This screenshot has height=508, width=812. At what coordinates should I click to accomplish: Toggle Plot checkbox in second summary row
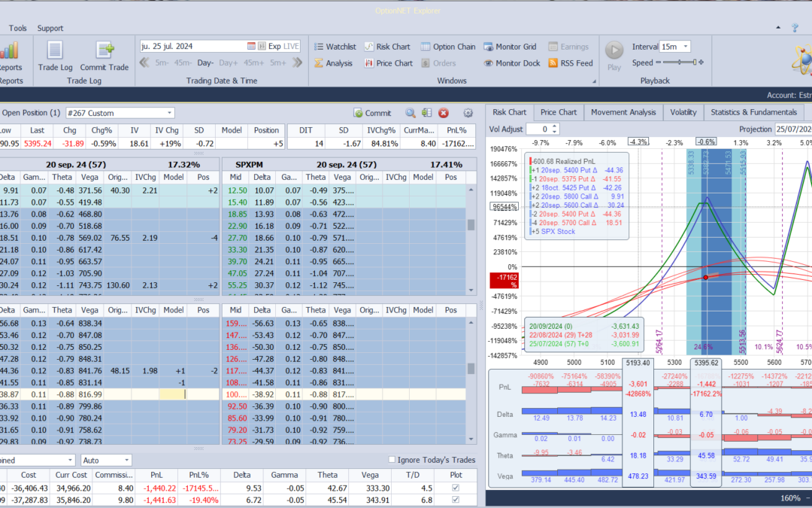(x=455, y=500)
